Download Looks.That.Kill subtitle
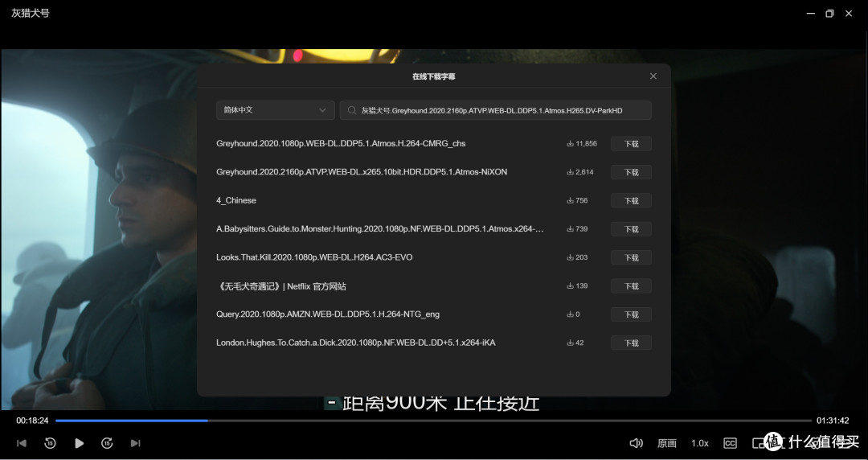Viewport: 868px width, 460px height. point(631,257)
